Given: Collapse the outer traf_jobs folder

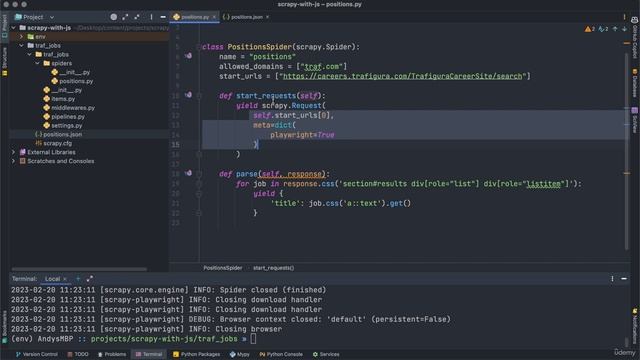Looking at the screenshot, I should tap(22, 46).
